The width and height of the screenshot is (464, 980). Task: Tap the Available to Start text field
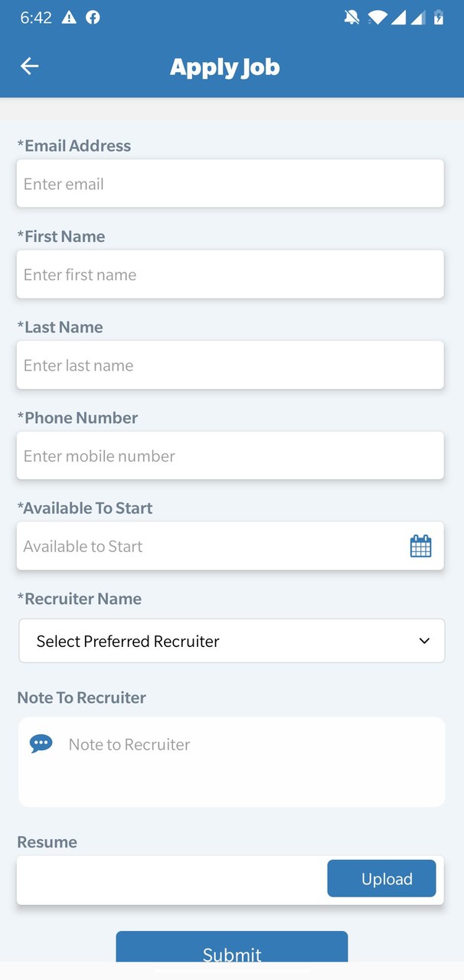191,545
